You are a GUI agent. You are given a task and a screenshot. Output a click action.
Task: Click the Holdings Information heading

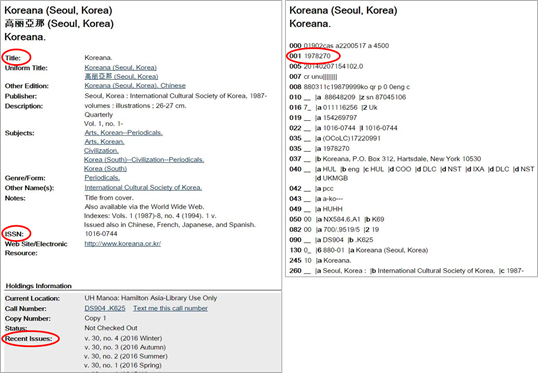pyautogui.click(x=39, y=286)
